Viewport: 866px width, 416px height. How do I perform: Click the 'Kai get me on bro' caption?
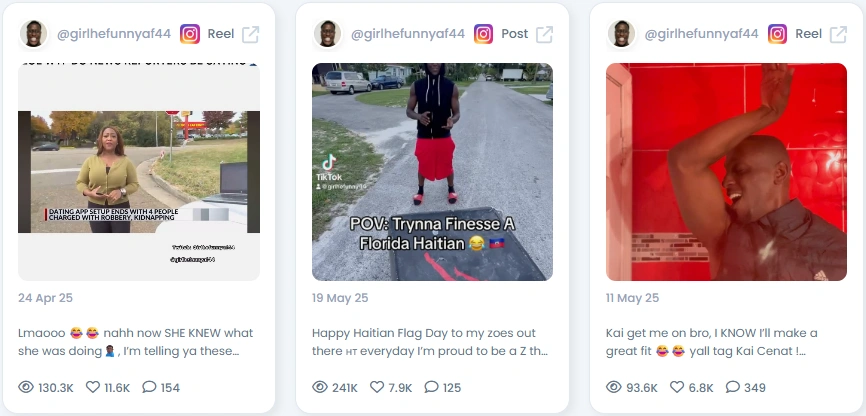[x=711, y=342]
